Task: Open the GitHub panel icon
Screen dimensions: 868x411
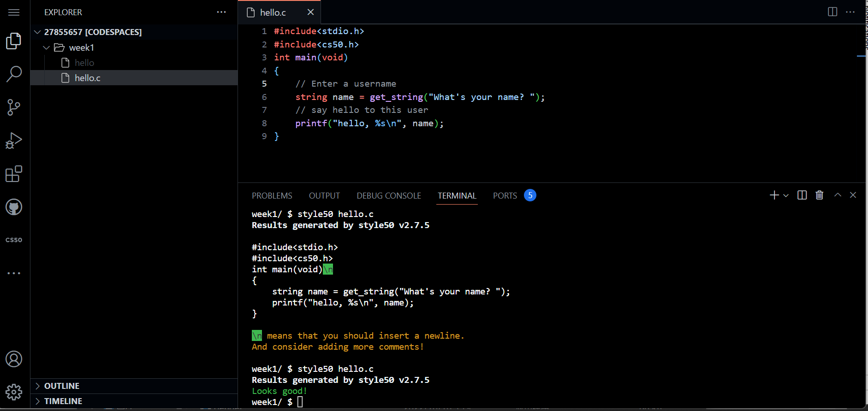Action: pyautogui.click(x=14, y=207)
